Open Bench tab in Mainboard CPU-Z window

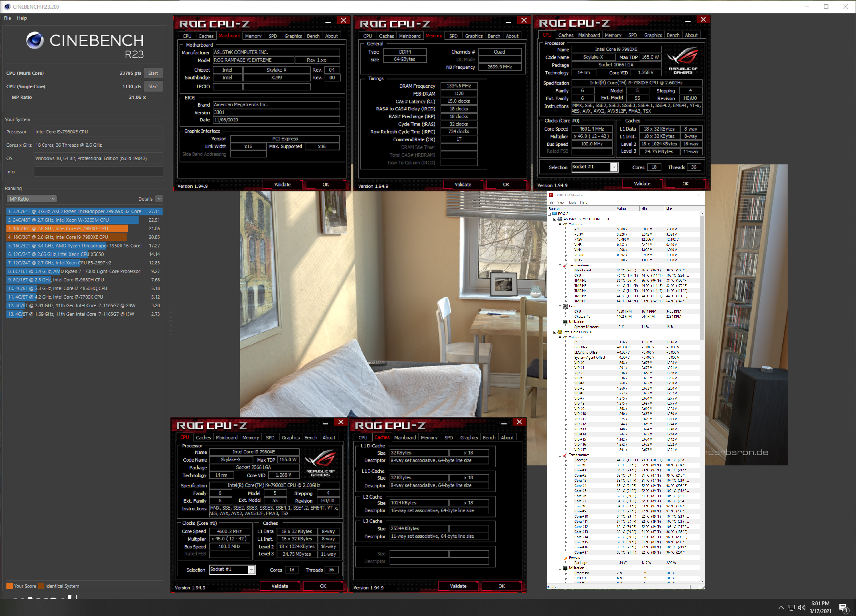click(x=313, y=36)
